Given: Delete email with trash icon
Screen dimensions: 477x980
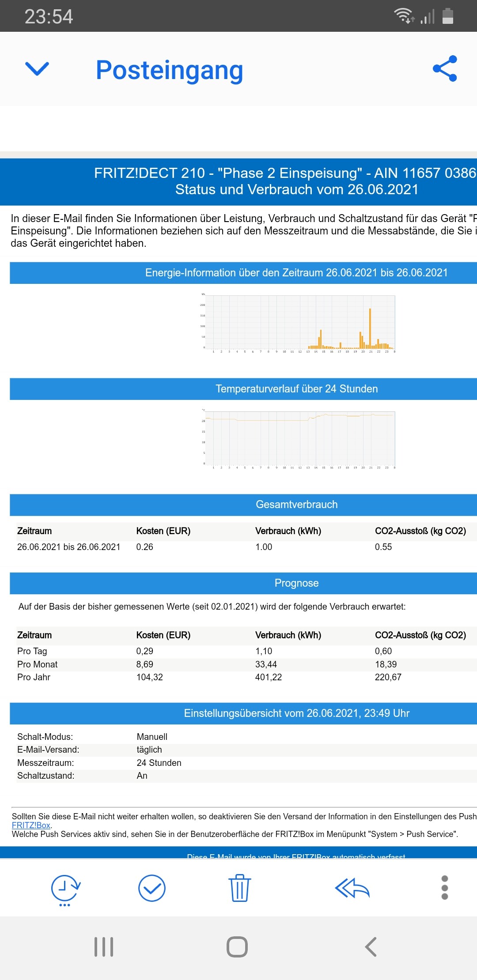Looking at the screenshot, I should point(239,888).
